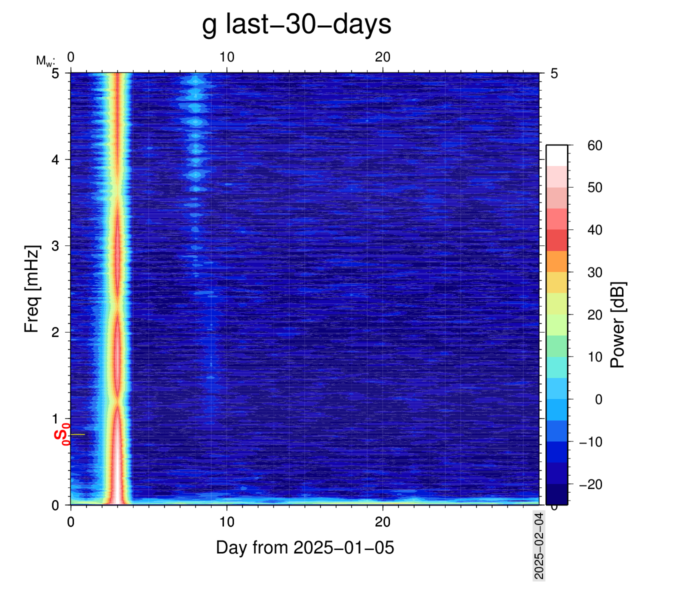Click the "Freq [mHz]" y-axis label

[x=31, y=289]
